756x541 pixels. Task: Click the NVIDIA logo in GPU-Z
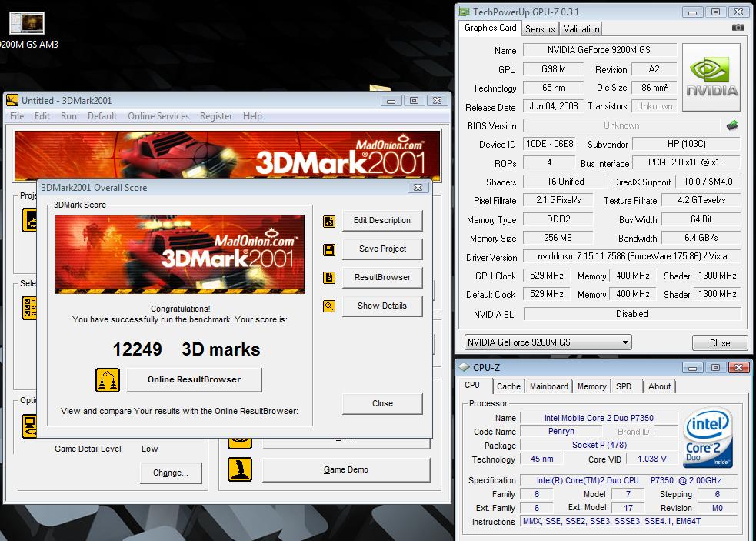(711, 78)
